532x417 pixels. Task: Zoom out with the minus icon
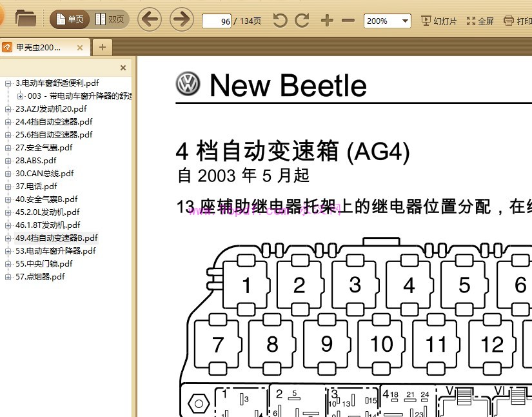coord(348,21)
